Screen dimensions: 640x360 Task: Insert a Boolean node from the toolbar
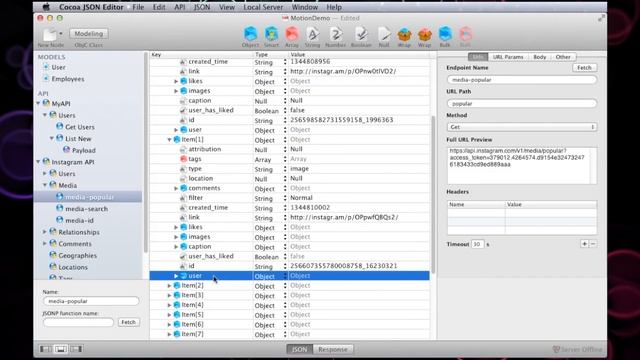point(361,34)
